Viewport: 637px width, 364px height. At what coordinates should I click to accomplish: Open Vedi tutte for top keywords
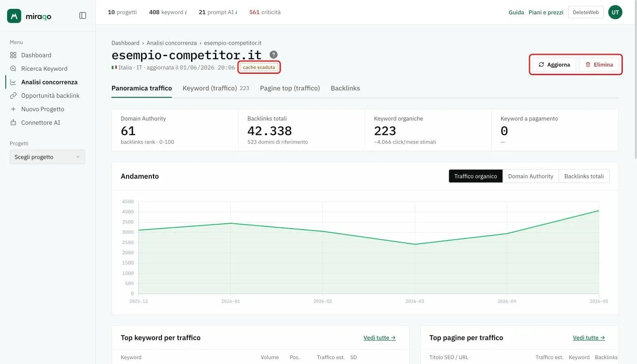pos(380,337)
